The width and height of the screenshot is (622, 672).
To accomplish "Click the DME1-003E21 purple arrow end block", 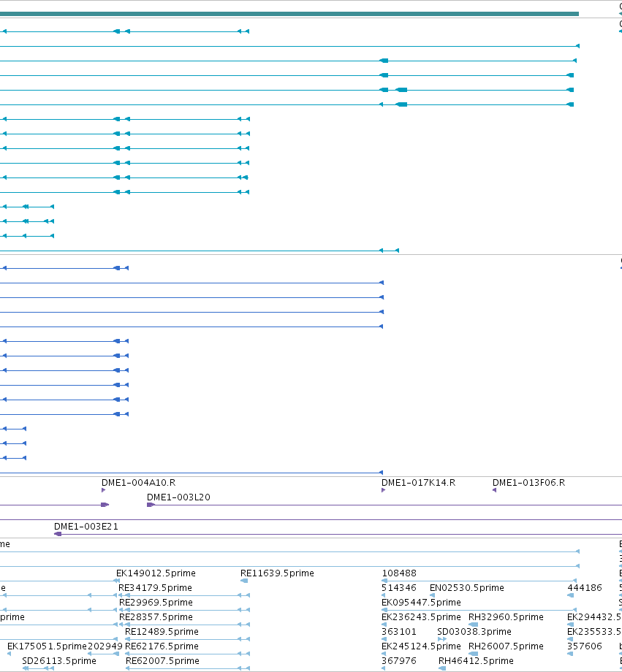I will coord(58,534).
